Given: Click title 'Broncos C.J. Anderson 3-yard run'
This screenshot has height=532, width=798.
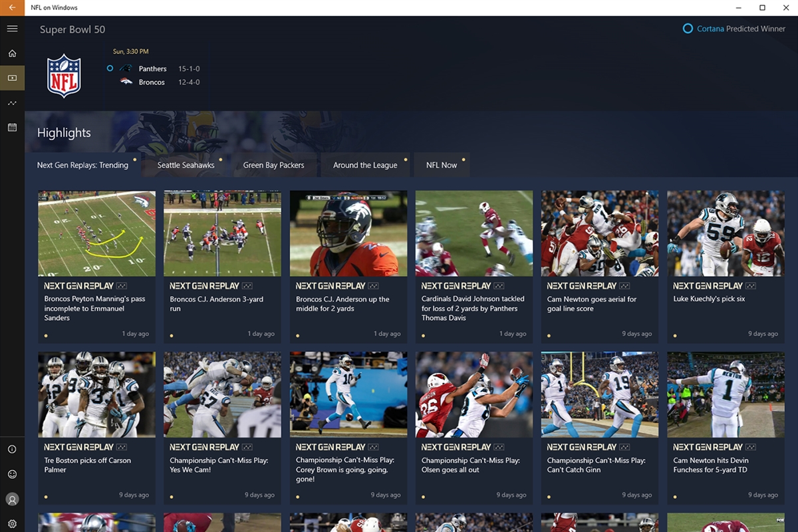Looking at the screenshot, I should (216, 304).
